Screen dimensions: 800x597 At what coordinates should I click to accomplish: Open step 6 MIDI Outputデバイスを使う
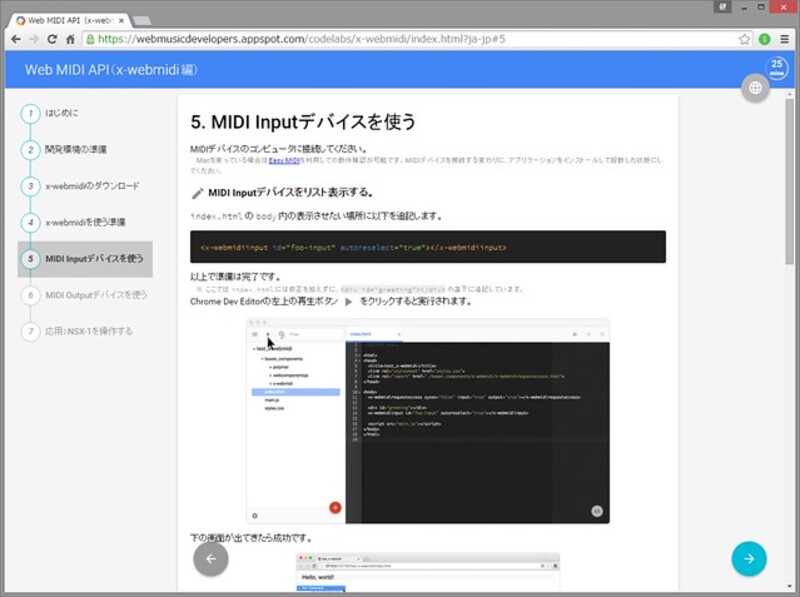click(84, 295)
